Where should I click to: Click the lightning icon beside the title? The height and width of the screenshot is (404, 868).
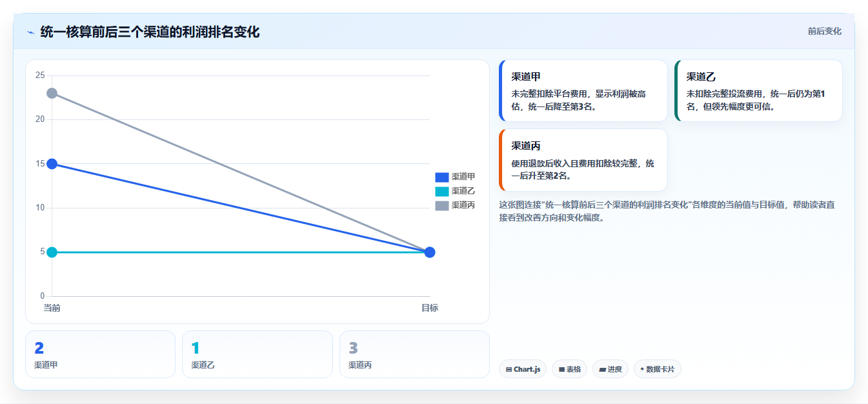point(30,32)
